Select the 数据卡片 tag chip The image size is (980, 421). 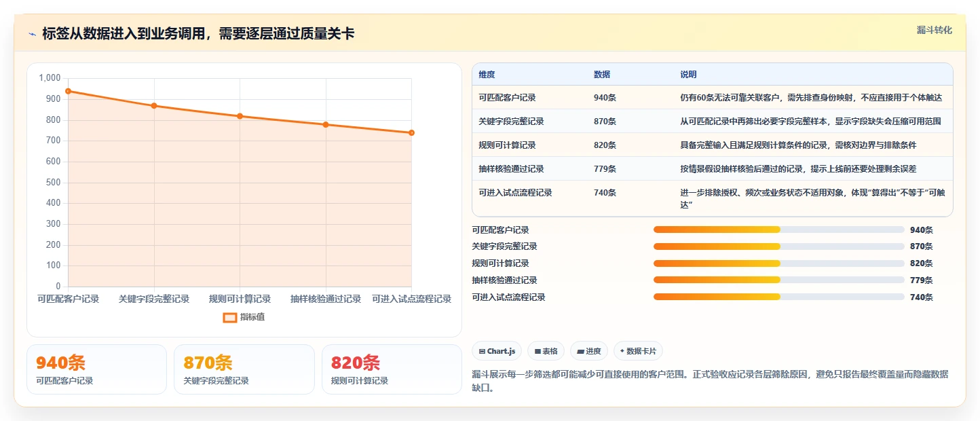638,351
